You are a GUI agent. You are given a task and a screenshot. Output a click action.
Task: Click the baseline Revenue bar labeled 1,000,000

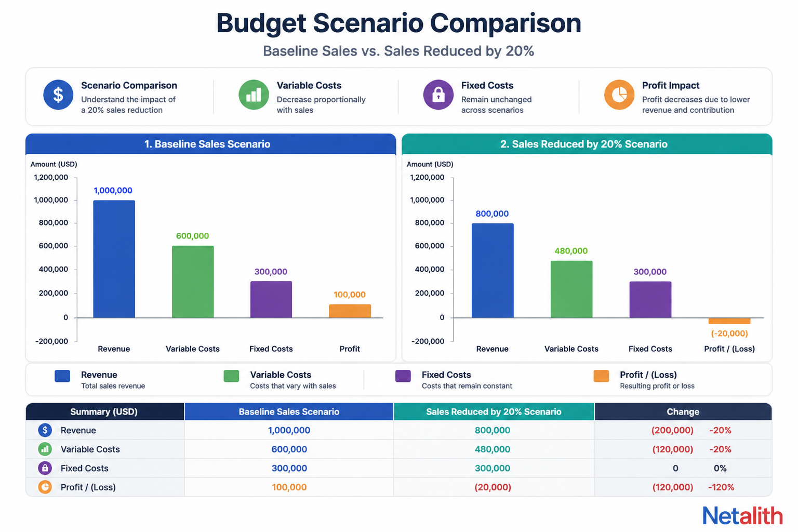(x=114, y=259)
